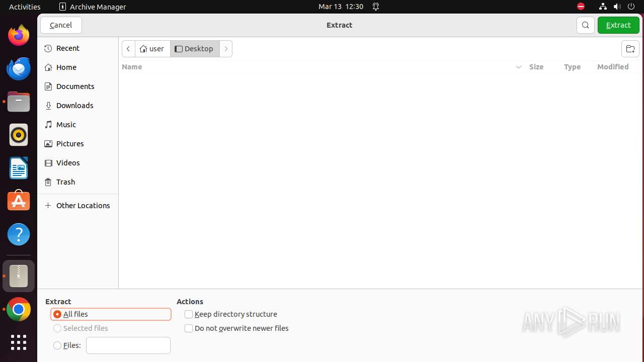Viewport: 644px width, 362px height.
Task: Enable Do not overwrite newer files
Action: [189, 328]
